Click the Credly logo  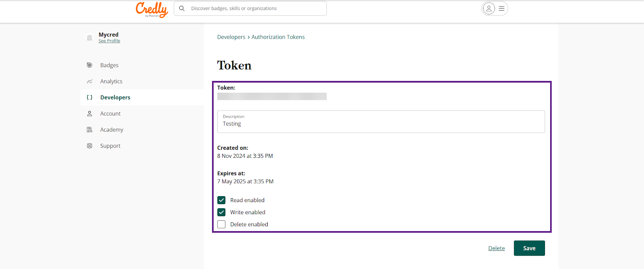152,10
